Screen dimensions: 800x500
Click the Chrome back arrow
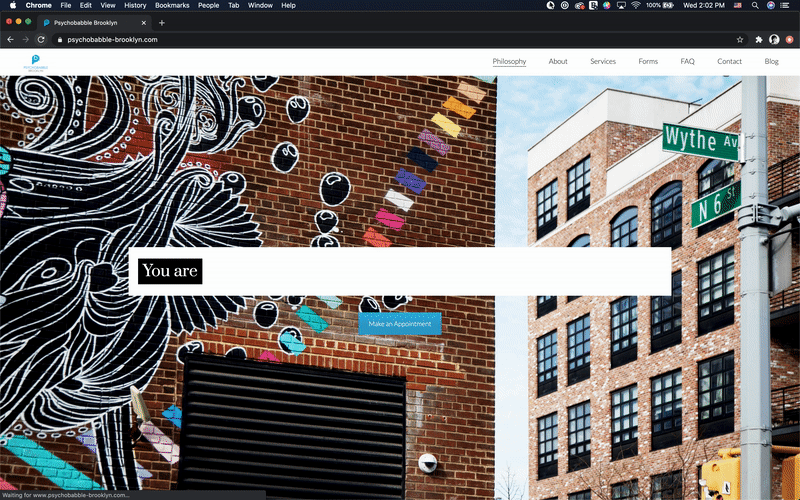(x=10, y=39)
